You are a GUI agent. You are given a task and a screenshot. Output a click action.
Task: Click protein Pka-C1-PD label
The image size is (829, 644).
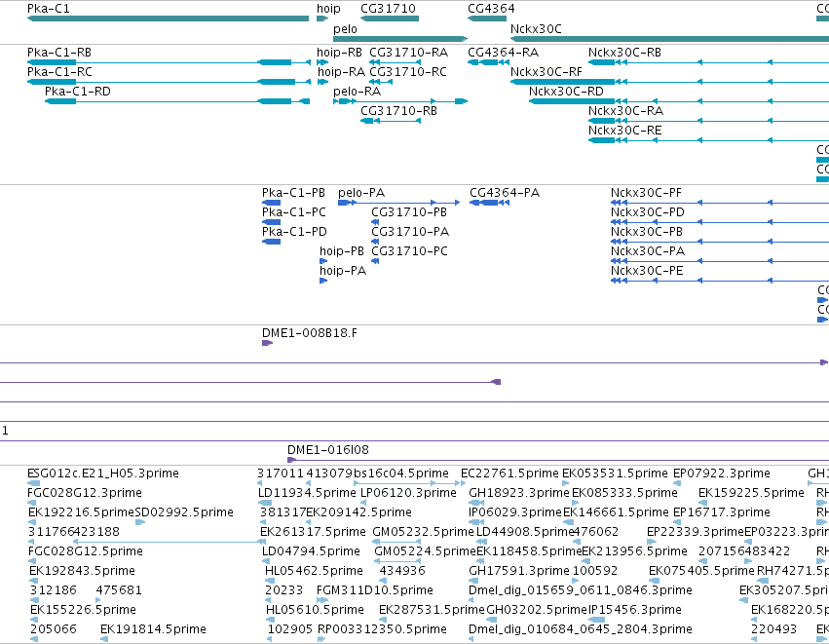294,232
